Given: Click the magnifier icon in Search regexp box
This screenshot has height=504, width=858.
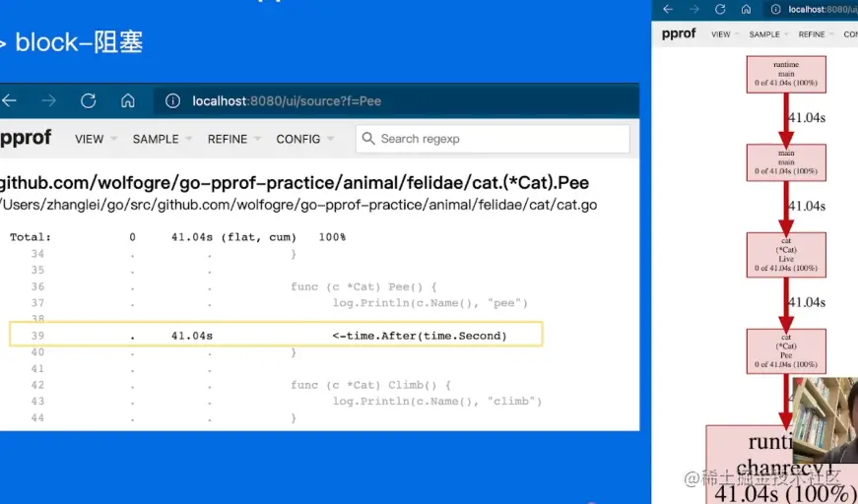Looking at the screenshot, I should 368,138.
